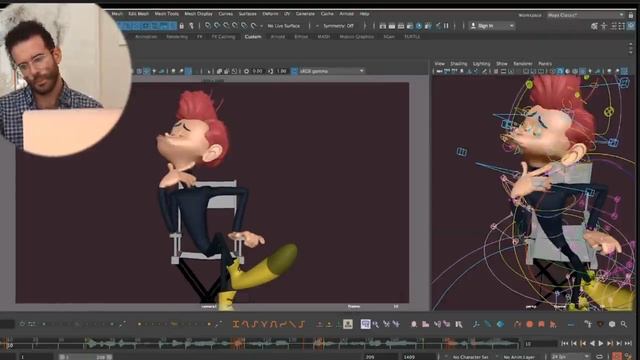Go to end of playback range
The image size is (640, 360).
click(x=628, y=344)
